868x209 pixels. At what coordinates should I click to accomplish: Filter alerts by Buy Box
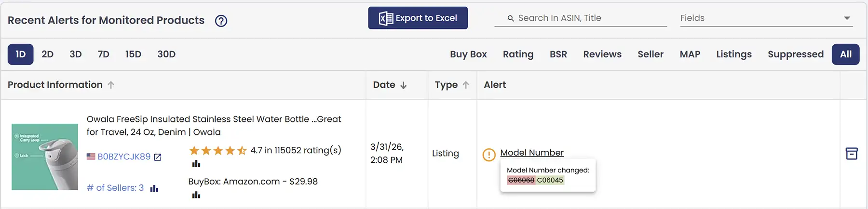coord(468,54)
